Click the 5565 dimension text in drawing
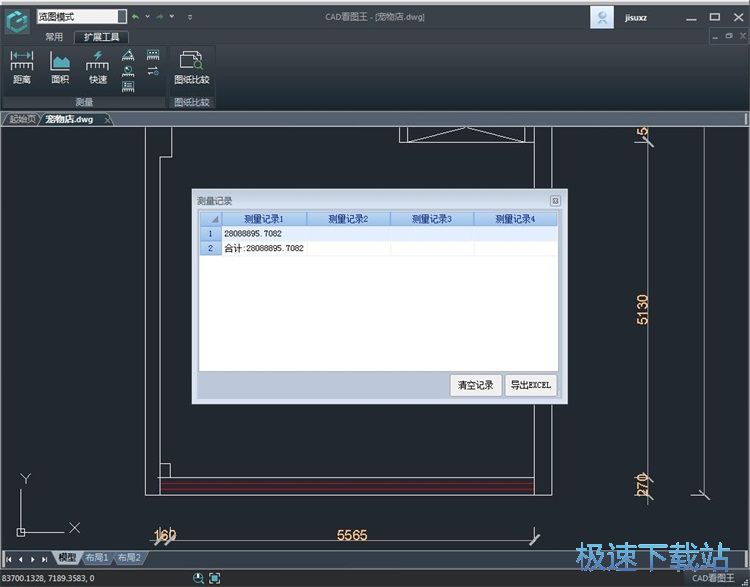 352,535
